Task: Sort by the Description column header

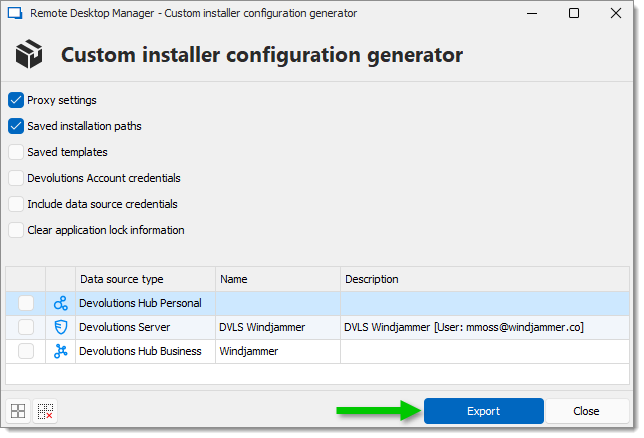Action: (x=485, y=279)
